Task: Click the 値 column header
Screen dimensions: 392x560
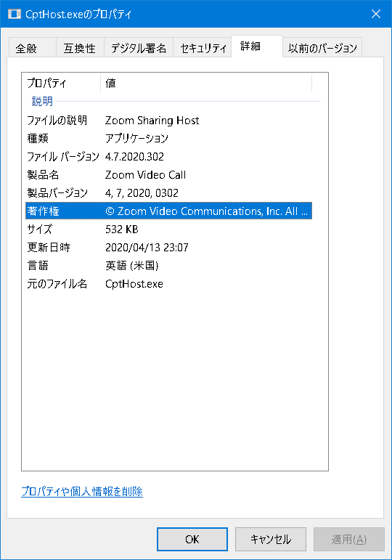Action: [206, 83]
